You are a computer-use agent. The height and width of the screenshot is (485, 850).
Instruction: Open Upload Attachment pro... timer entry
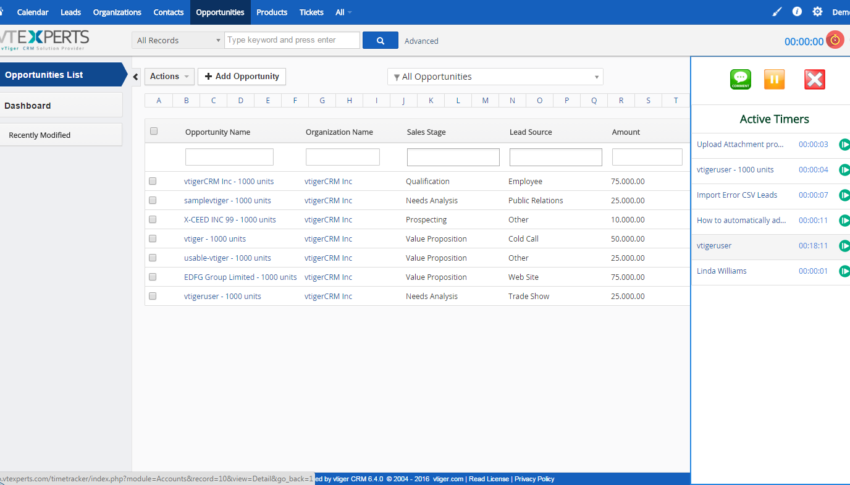point(740,144)
